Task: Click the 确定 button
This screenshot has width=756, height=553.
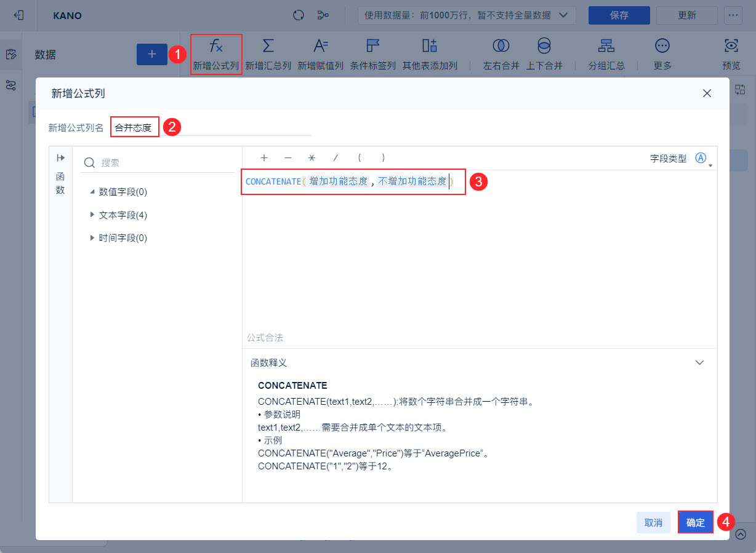Action: coord(696,523)
